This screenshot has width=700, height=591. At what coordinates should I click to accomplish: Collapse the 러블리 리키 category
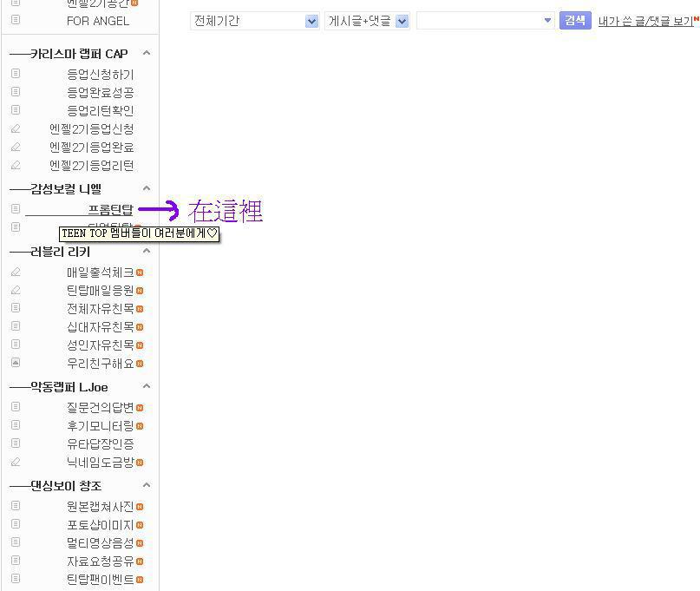pos(147,251)
